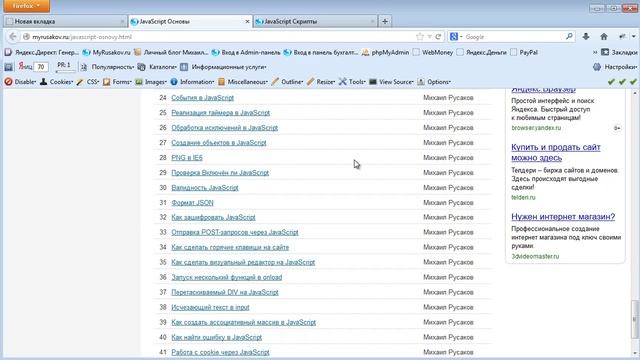This screenshot has height=360, width=640.
Task: Open the orange Firefox menu button
Action: (27, 6)
